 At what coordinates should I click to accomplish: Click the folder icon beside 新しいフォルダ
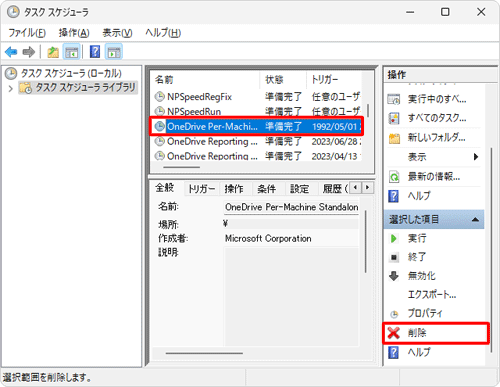click(x=394, y=138)
